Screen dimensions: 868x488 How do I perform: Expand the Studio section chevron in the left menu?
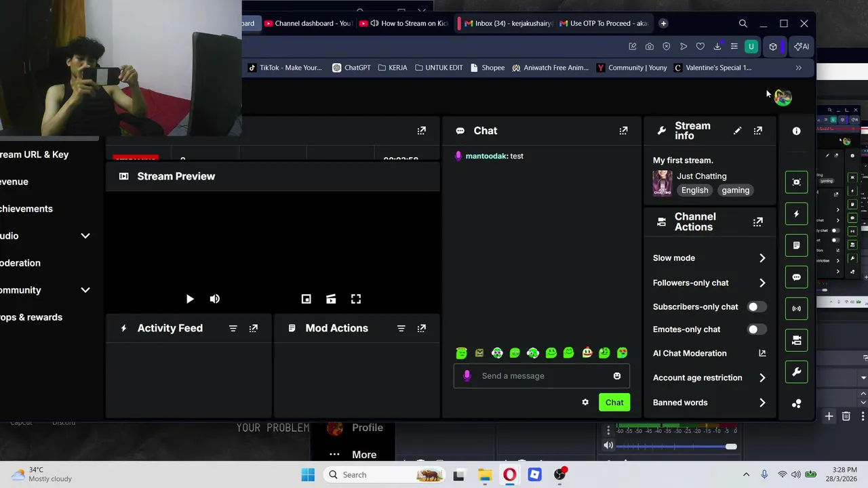point(85,236)
